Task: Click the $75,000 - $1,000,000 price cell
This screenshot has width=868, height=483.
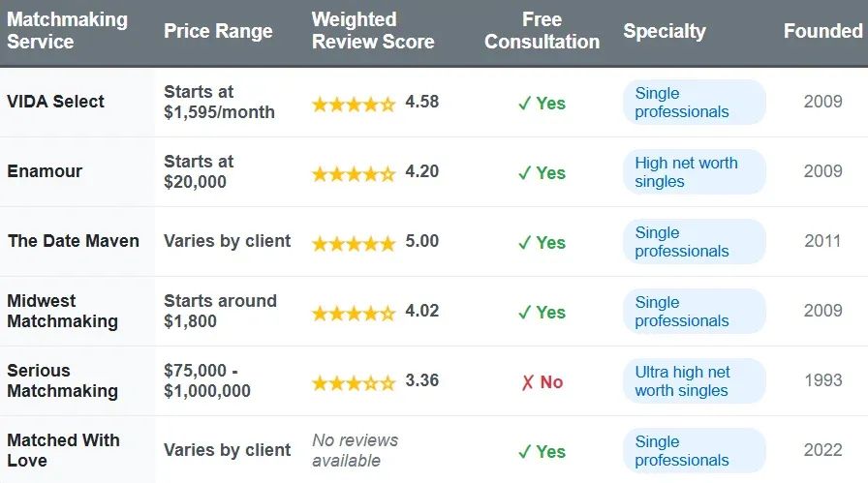Action: 207,380
